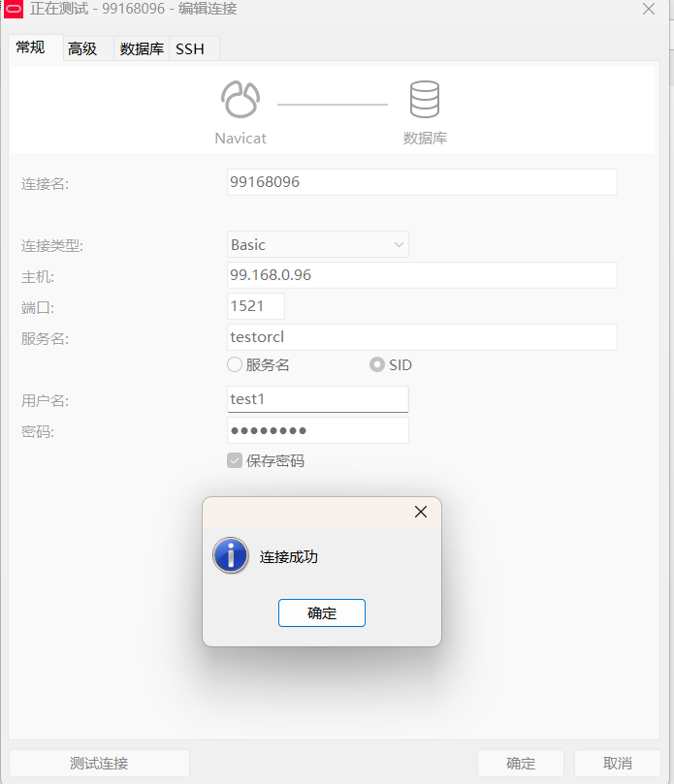
Task: Click the Navicat caption under the logo
Action: tap(241, 138)
